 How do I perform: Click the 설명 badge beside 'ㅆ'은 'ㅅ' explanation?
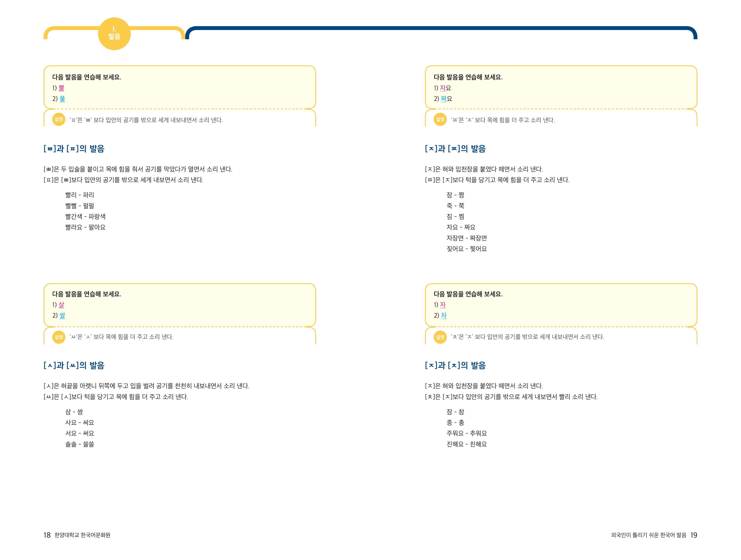(x=59, y=337)
